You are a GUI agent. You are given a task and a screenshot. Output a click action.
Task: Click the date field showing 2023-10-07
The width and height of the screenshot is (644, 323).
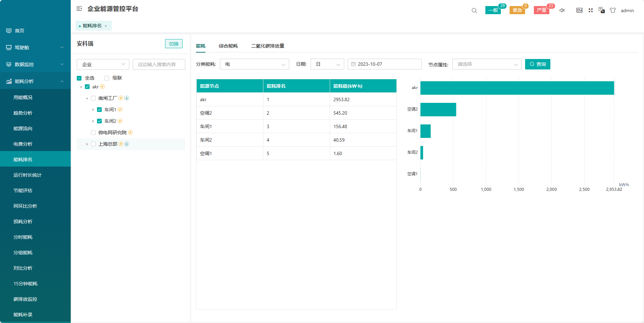384,64
